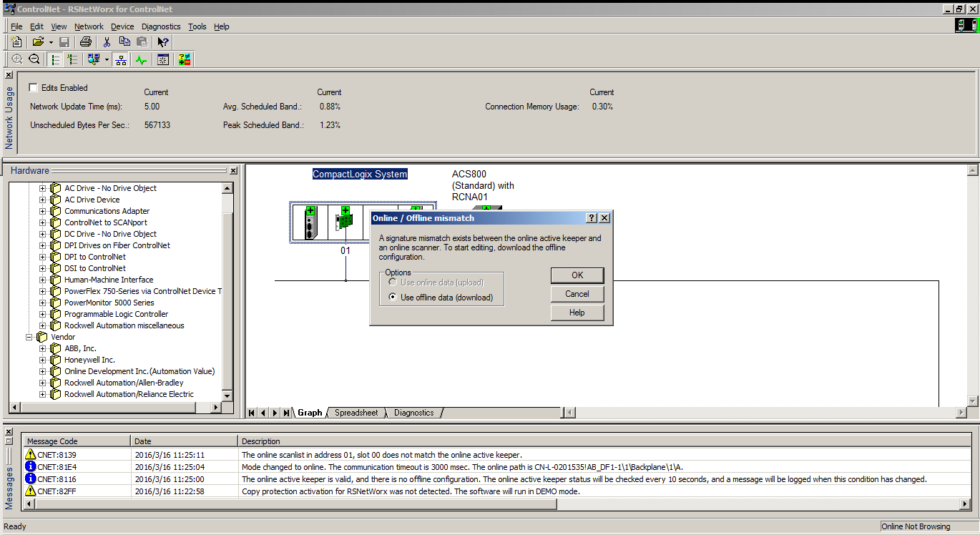Enable the Edits Enabled checkbox
This screenshot has height=535, width=980.
33,87
